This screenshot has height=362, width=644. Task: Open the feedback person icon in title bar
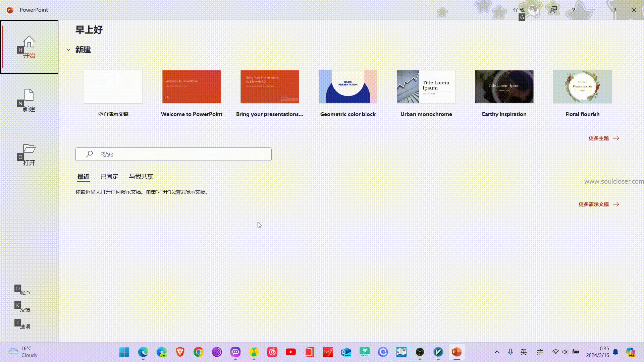(553, 10)
